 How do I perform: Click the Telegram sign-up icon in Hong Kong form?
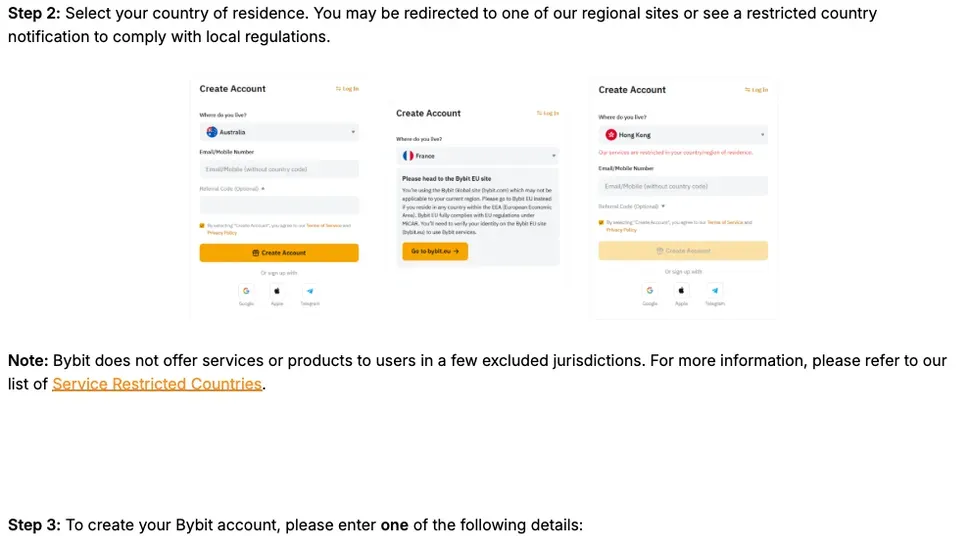(714, 290)
